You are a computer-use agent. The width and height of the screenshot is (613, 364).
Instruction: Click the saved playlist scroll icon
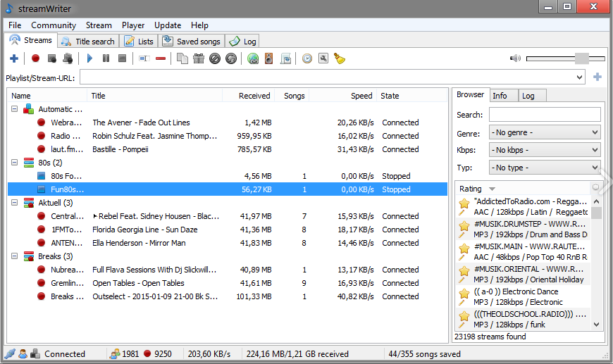point(286,58)
